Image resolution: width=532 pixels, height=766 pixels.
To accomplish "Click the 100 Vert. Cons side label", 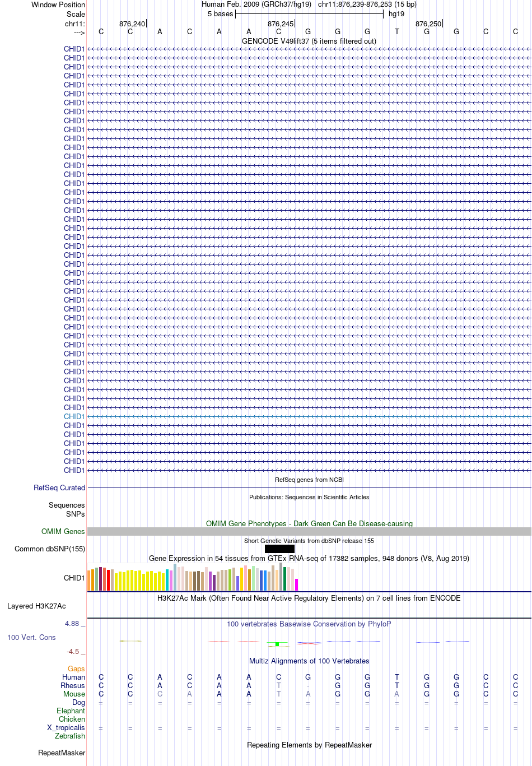I will tap(31, 637).
